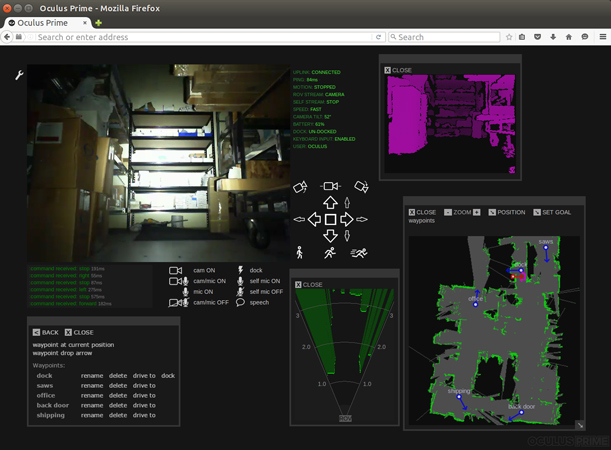Open the speech command

[259, 302]
